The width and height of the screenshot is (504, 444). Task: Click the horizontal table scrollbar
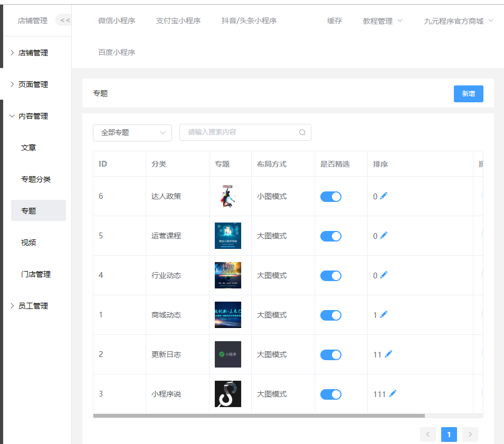(x=259, y=416)
